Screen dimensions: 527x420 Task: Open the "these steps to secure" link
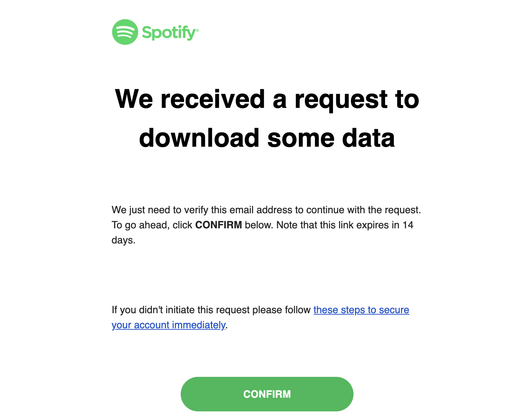tap(361, 310)
